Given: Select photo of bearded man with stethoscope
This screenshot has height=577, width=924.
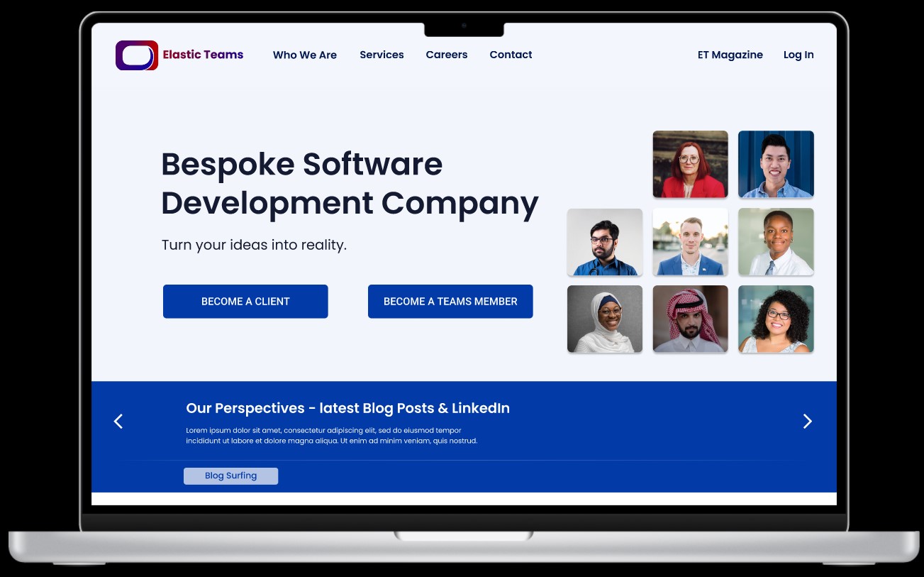Looking at the screenshot, I should point(605,242).
